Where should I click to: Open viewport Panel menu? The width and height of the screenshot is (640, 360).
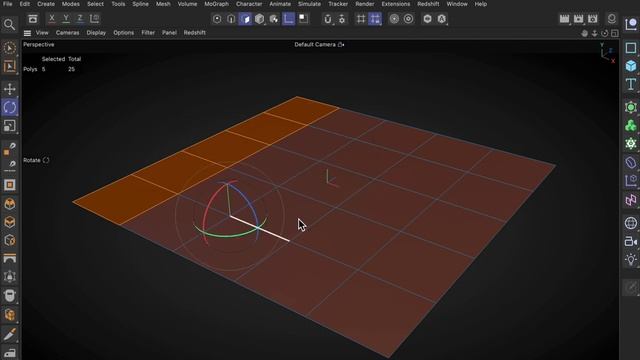click(x=169, y=33)
